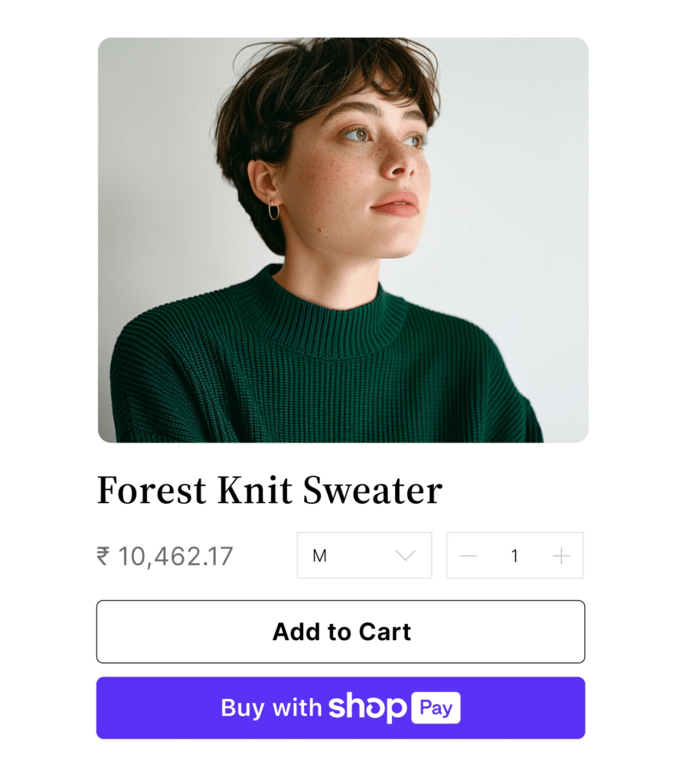Click the white Pay badge
This screenshot has width=686, height=784.
(x=436, y=707)
